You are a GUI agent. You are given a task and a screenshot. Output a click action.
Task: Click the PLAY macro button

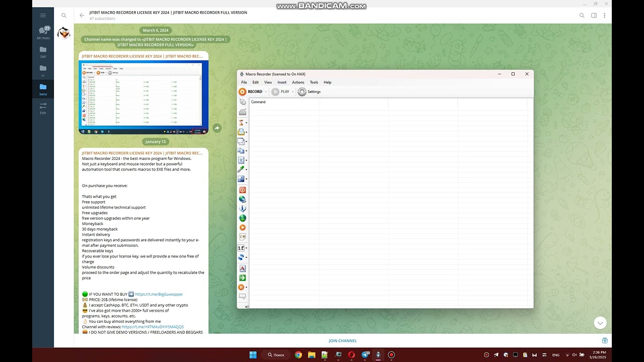pos(280,92)
